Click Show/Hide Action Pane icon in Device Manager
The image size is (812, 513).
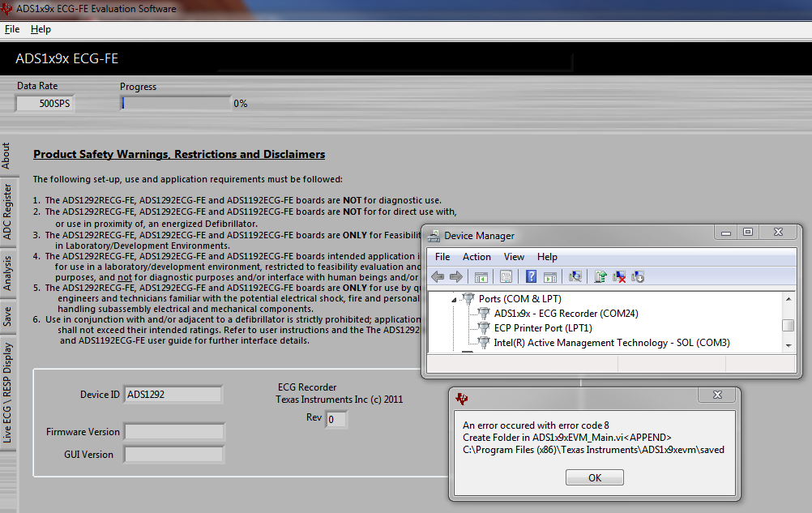pyautogui.click(x=550, y=277)
